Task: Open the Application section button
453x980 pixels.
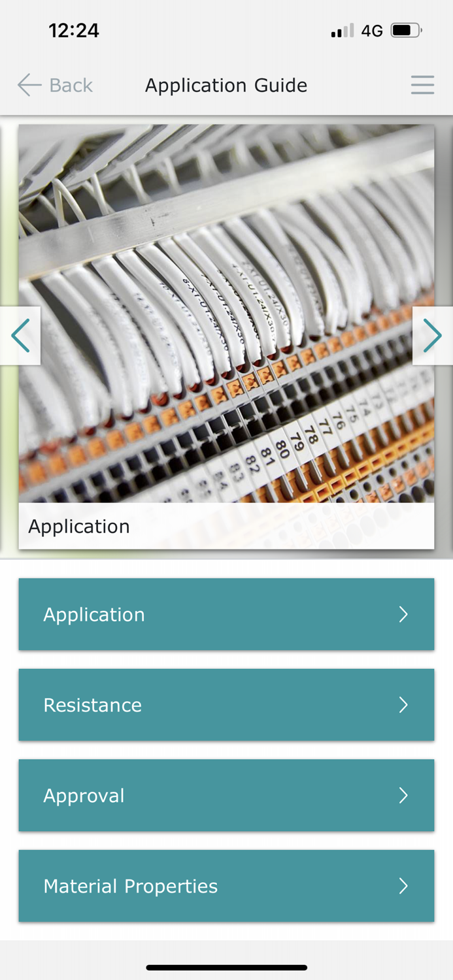Action: pos(226,614)
